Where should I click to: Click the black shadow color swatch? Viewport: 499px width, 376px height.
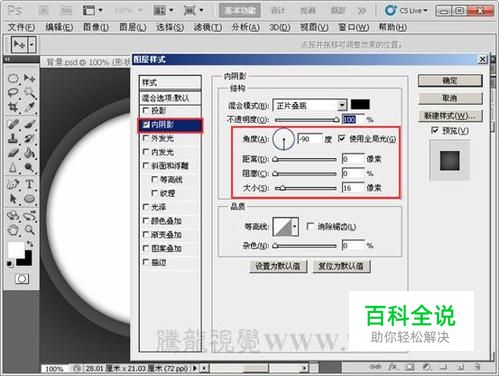pos(360,104)
